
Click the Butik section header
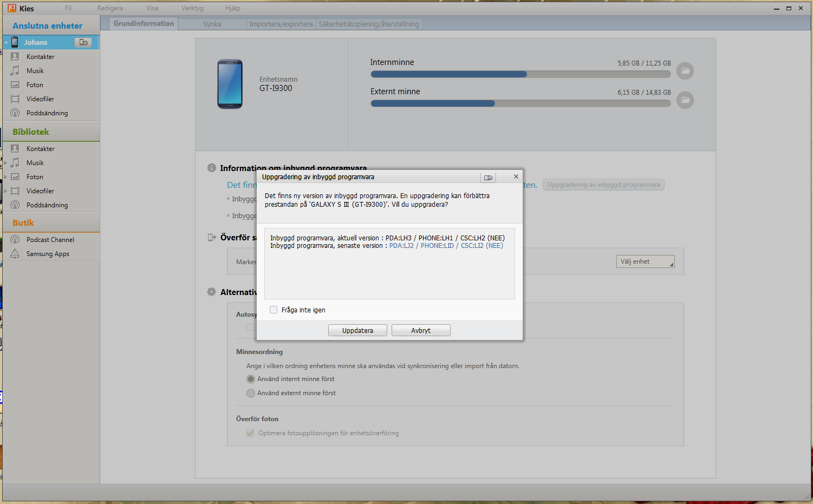coord(23,222)
